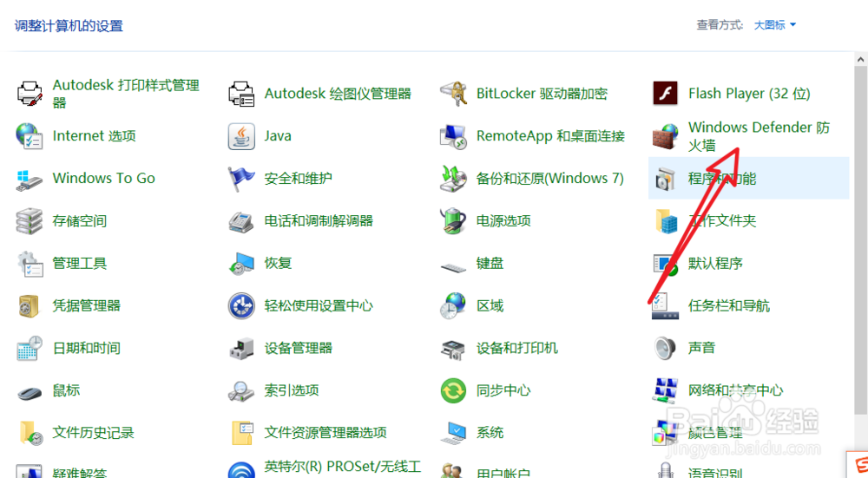This screenshot has height=478, width=868.
Task: Open the 工作文件夹 link
Action: [722, 221]
